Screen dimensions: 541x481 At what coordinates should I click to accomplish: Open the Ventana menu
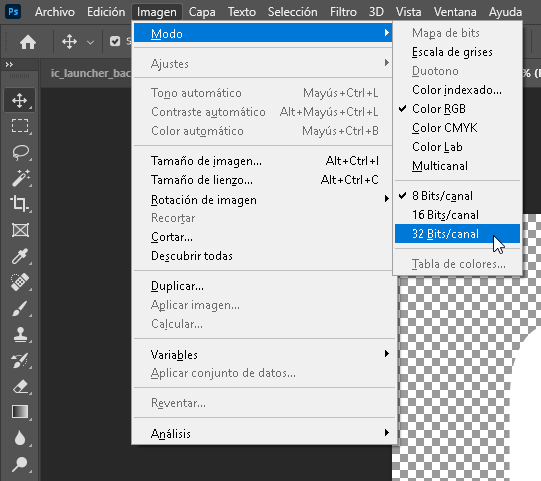[455, 12]
